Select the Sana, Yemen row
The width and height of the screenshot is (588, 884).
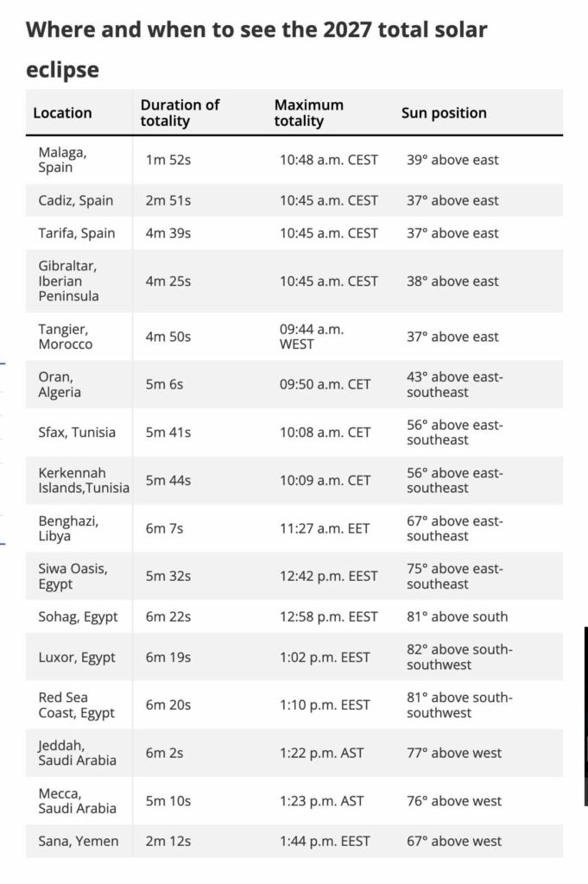coord(294,841)
